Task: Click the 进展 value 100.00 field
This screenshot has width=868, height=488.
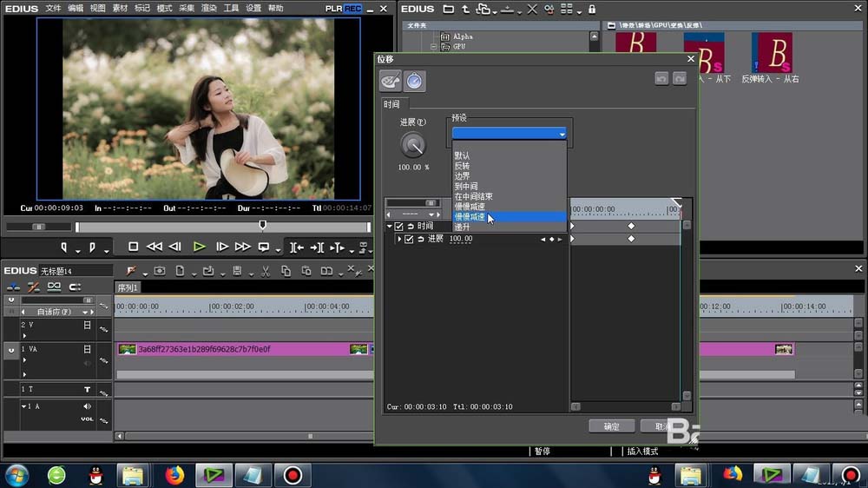Action: 461,239
